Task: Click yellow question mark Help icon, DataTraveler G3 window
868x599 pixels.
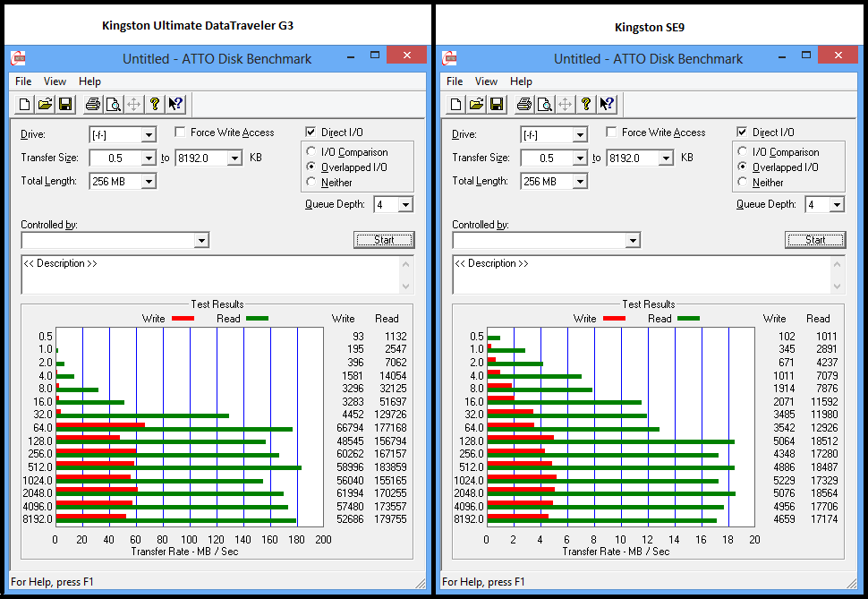Action: (x=155, y=104)
